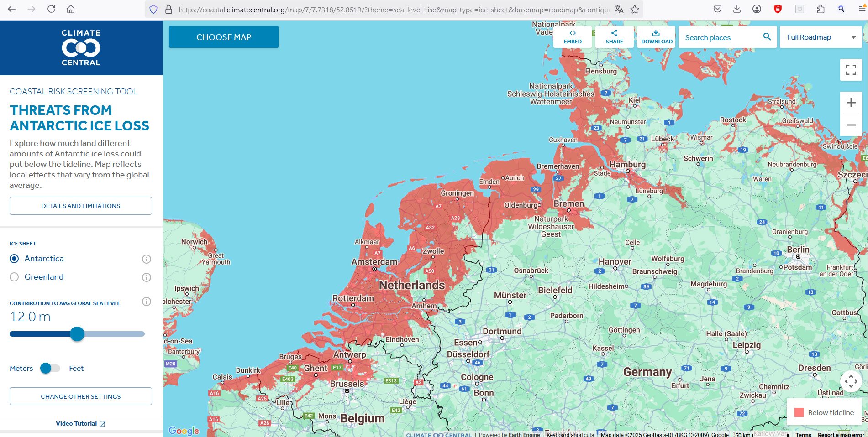
Task: Open Details and Limitations
Action: coord(81,206)
